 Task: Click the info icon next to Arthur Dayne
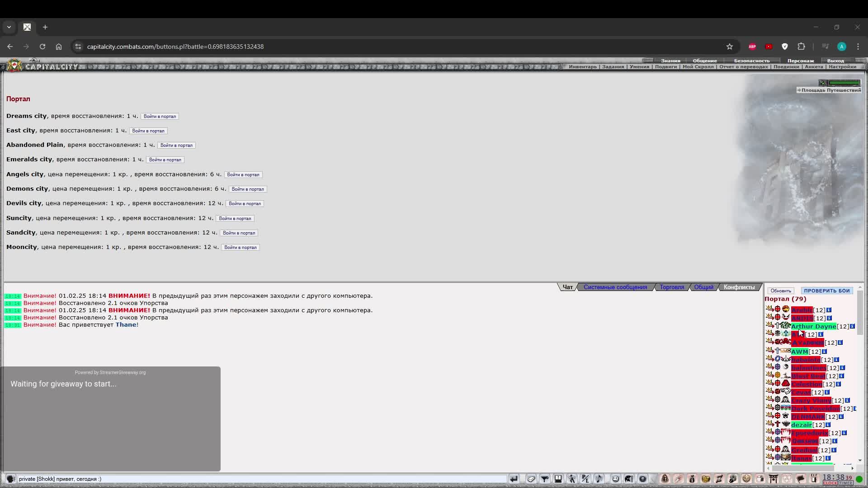(852, 326)
